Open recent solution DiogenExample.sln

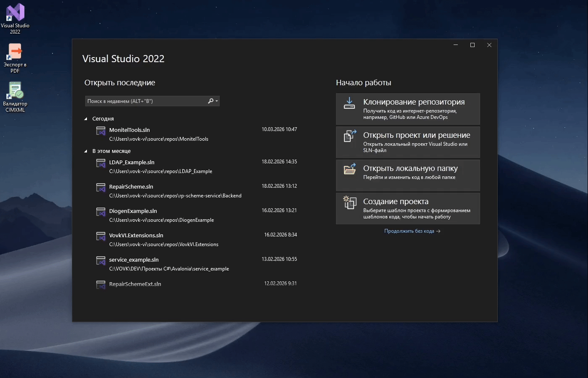click(133, 211)
